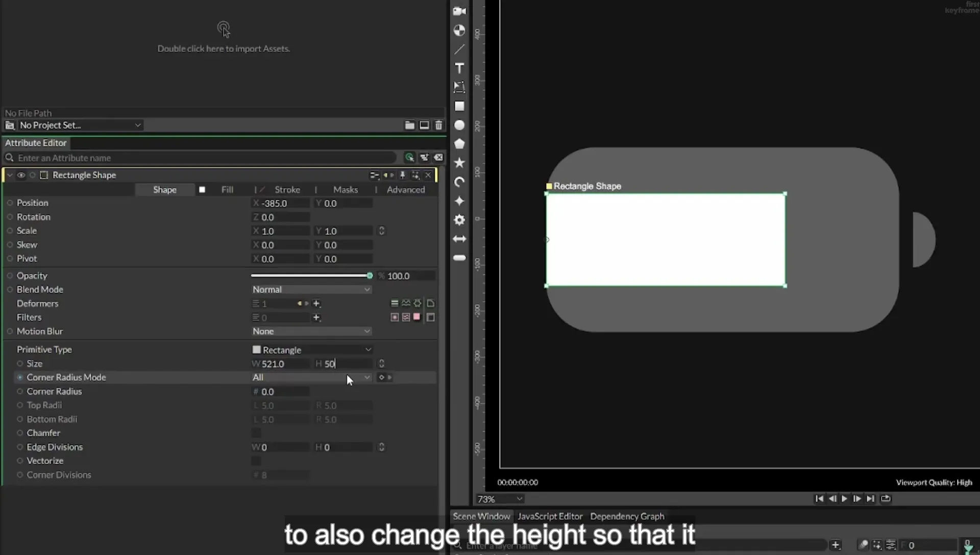Click the Add Deformer plus button
980x555 pixels.
click(x=316, y=304)
